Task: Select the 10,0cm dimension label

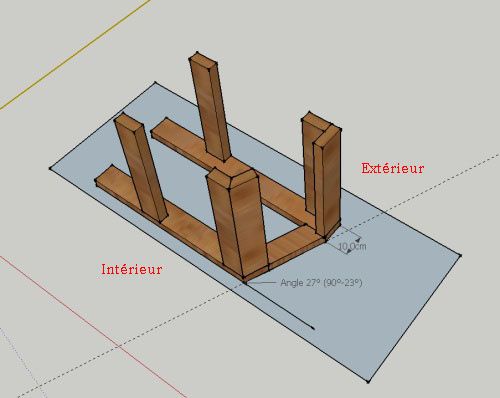Action: [352, 247]
